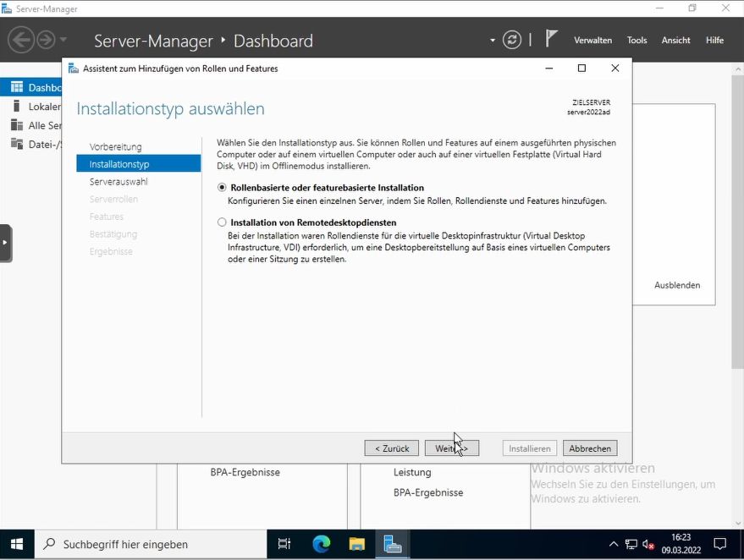Image resolution: width=744 pixels, height=560 pixels.
Task: Expand the collapsed side panel arrow tab
Action: click(6, 243)
